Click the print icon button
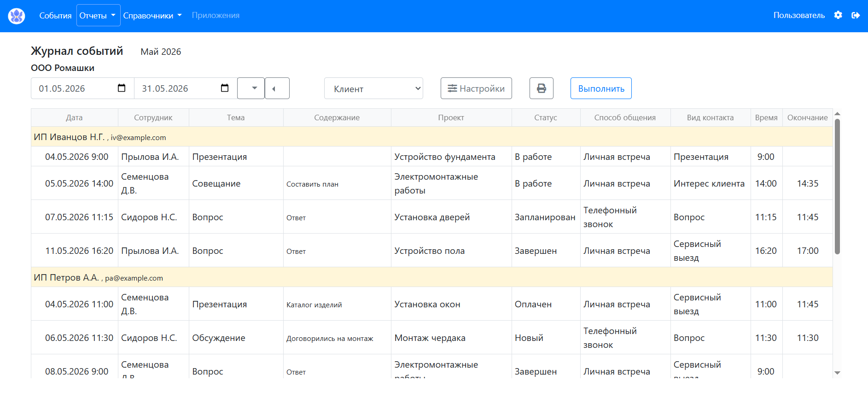This screenshot has height=393, width=868. [542, 88]
